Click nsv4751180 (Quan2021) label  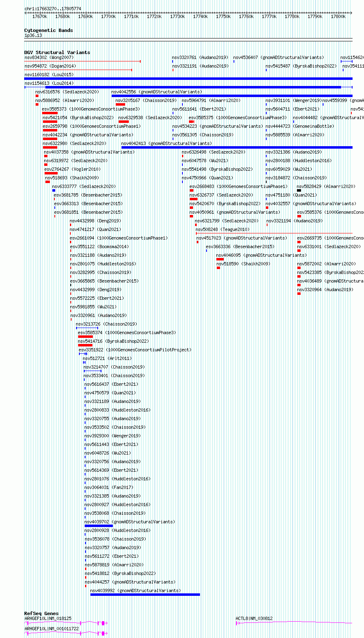point(291,195)
